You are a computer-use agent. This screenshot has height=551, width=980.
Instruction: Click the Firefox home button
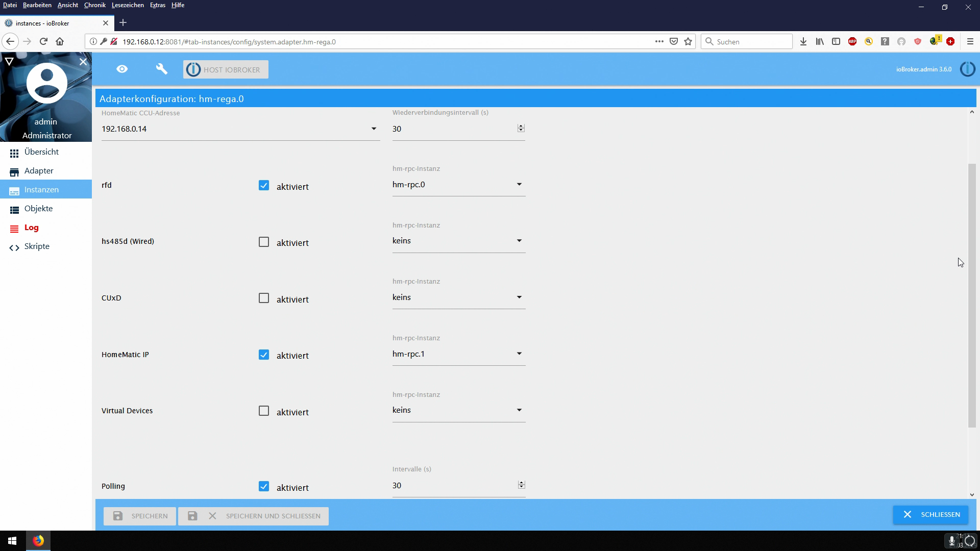60,42
